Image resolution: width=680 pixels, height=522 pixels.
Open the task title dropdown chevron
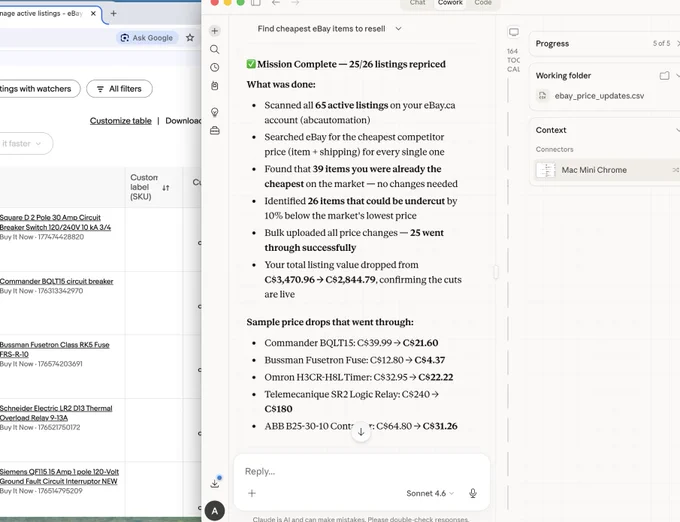tap(398, 29)
